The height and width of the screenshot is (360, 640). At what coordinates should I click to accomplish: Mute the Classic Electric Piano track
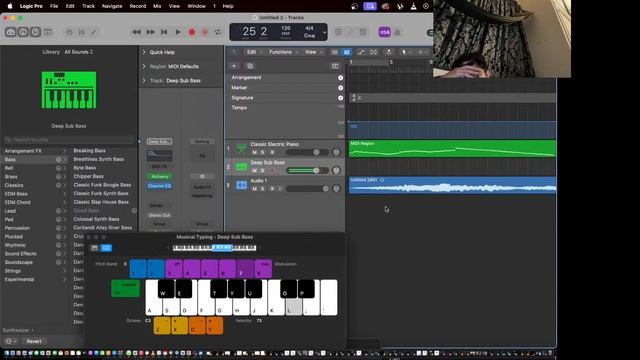point(254,152)
